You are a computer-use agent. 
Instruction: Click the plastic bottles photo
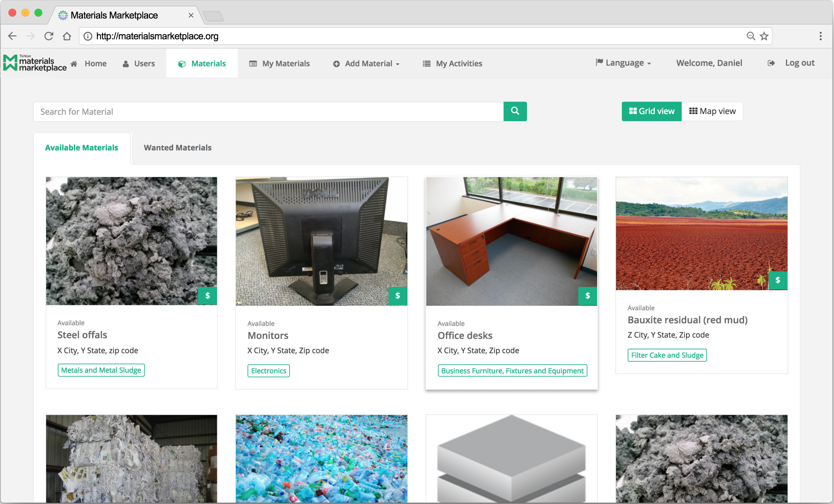click(321, 458)
